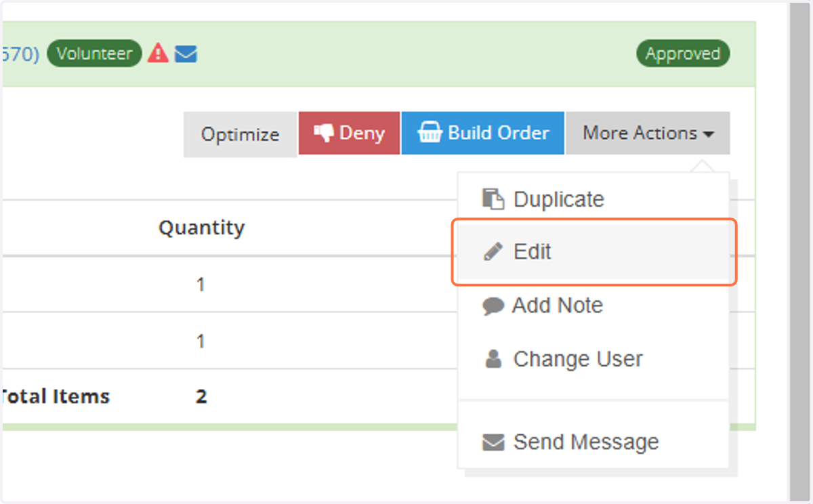
Task: Choose Duplicate from the actions menu
Action: click(593, 199)
